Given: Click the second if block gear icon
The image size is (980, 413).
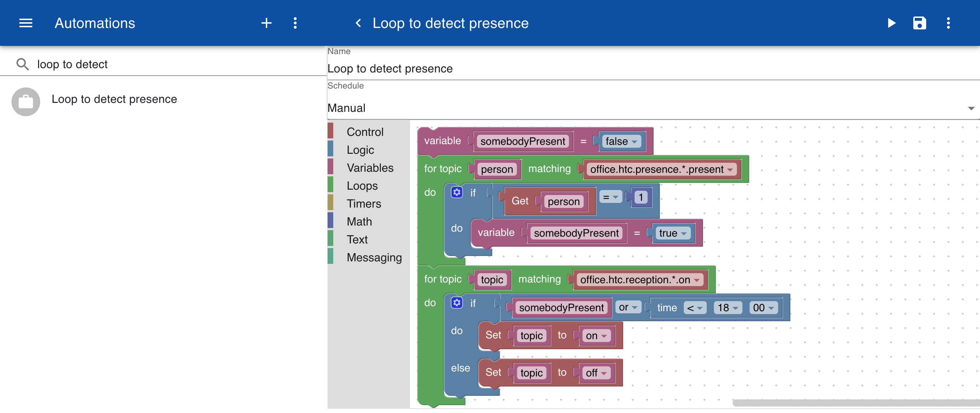Looking at the screenshot, I should tap(457, 303).
